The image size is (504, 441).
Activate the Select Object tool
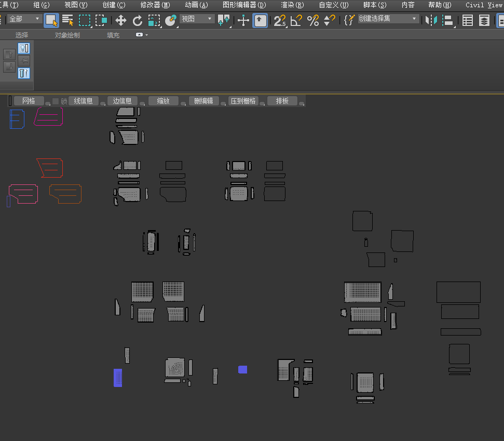pyautogui.click(x=51, y=20)
